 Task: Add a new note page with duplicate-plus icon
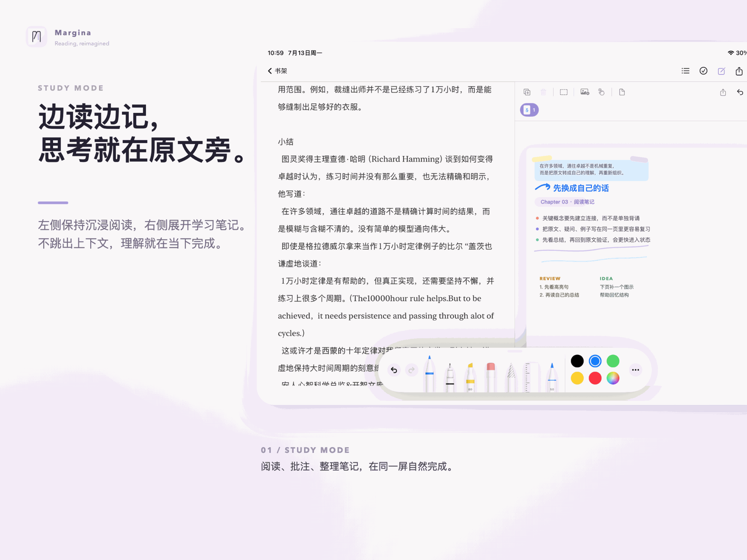click(x=527, y=92)
